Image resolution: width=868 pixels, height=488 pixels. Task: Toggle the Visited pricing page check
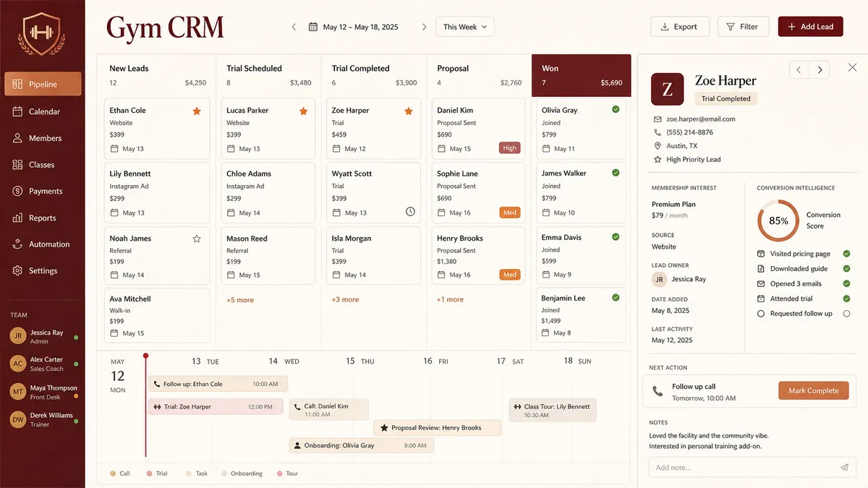pos(846,254)
